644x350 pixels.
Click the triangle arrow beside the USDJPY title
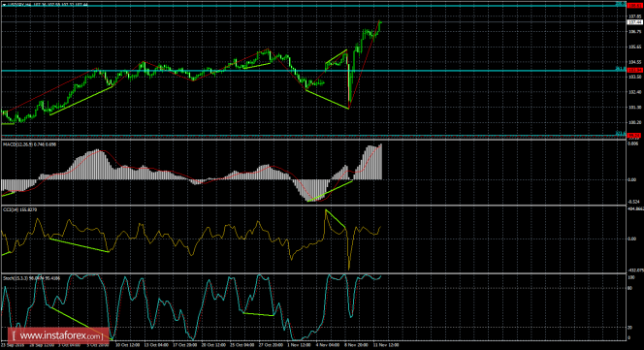(4, 5)
